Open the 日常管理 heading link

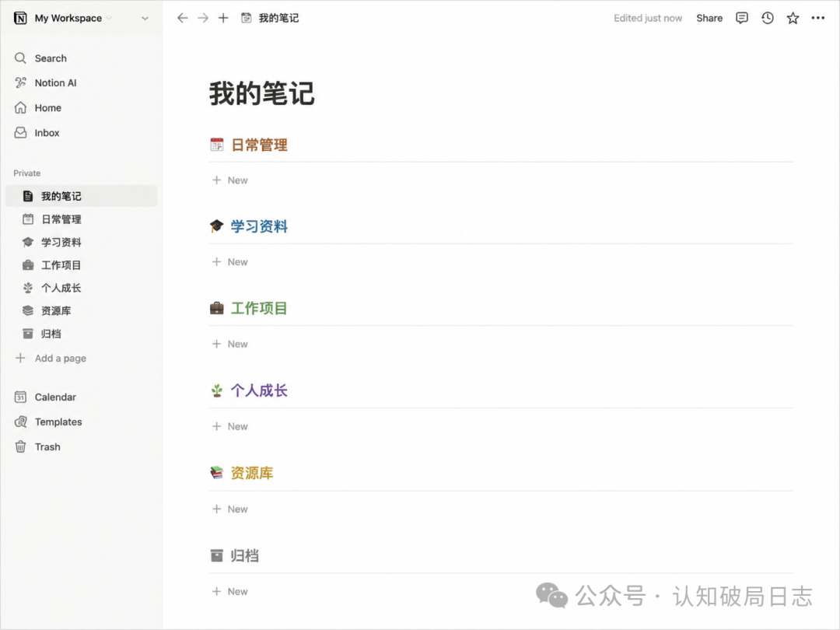click(x=259, y=145)
